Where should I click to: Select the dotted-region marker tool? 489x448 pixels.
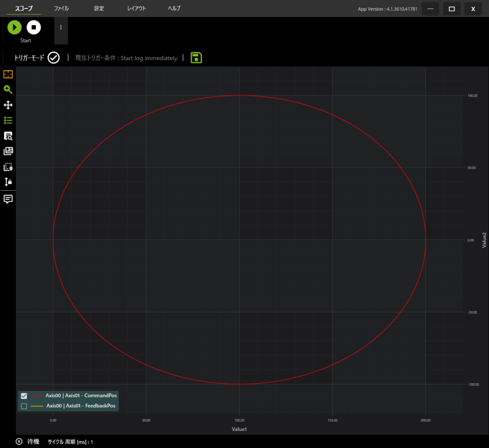click(8, 167)
